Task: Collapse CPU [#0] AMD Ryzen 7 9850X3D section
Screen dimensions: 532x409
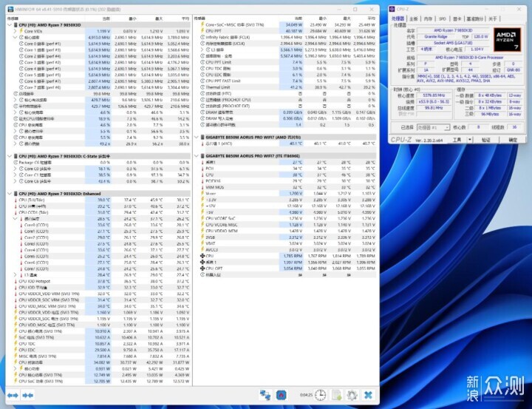Action: (x=10, y=25)
